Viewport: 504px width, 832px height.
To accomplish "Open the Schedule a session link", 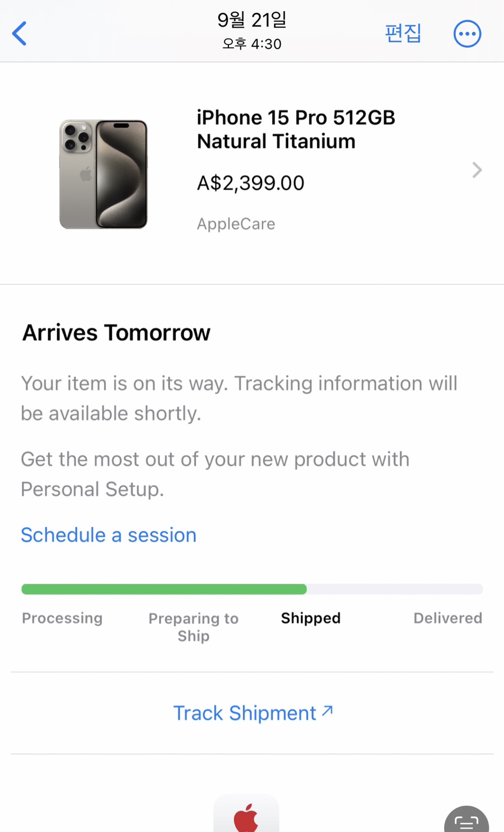I will (109, 535).
